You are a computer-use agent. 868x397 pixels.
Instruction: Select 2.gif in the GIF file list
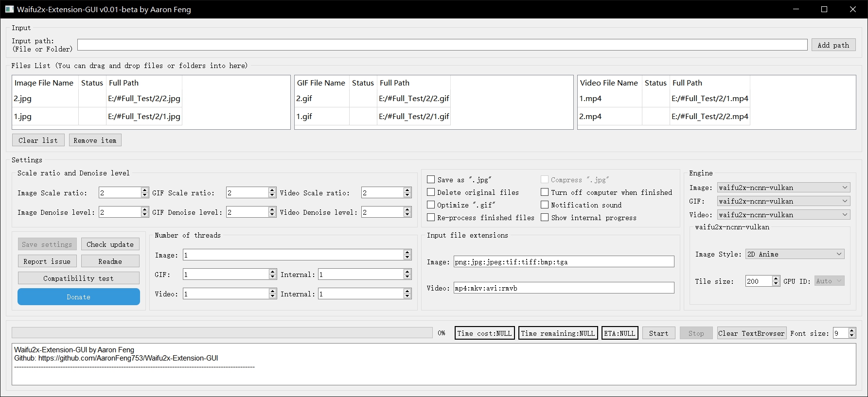click(x=322, y=99)
